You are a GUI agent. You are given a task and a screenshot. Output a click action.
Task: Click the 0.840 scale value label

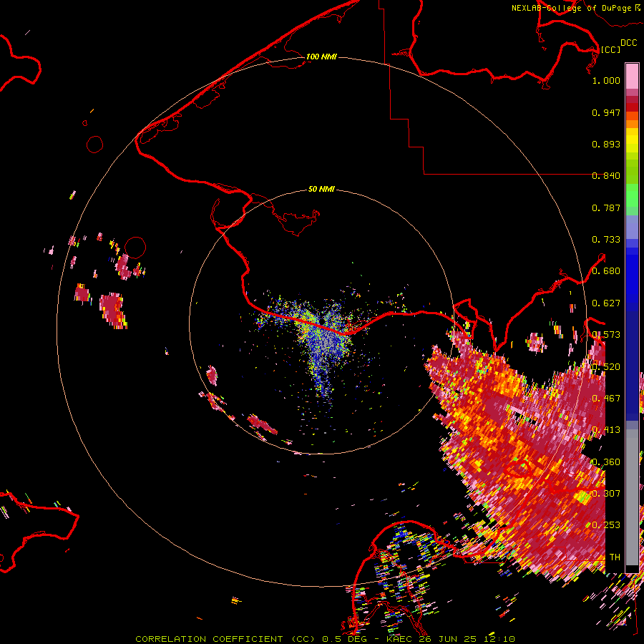click(606, 176)
